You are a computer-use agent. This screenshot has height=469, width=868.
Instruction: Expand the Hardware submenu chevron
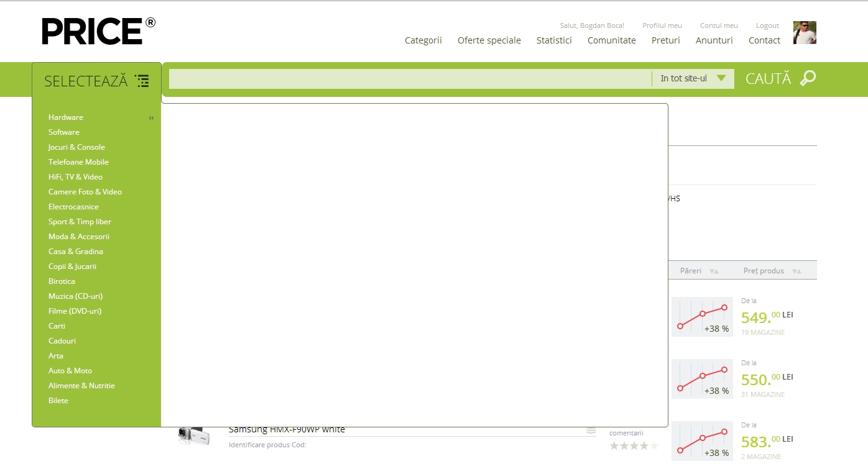click(x=151, y=118)
